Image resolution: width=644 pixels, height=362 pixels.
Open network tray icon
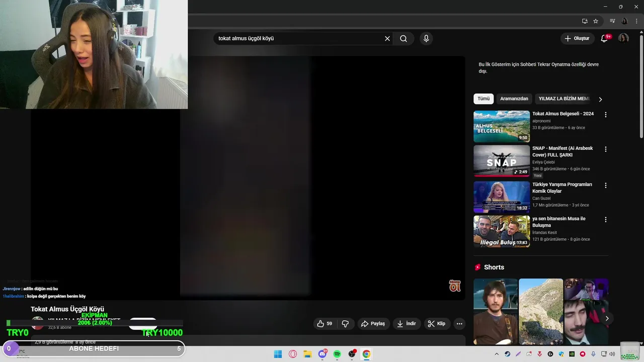pos(604,354)
